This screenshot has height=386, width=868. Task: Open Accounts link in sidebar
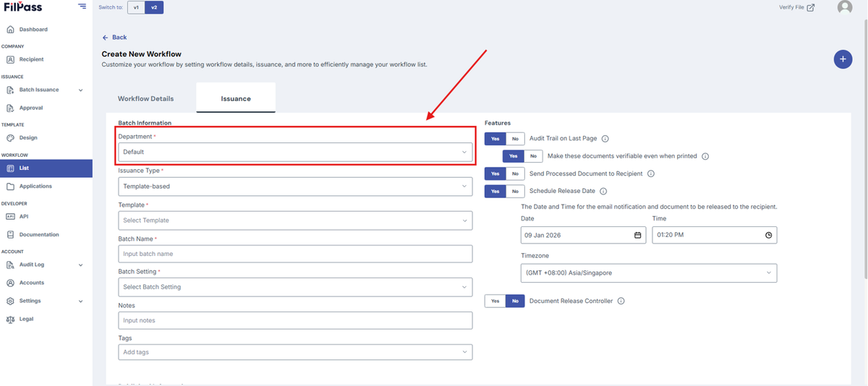click(x=32, y=283)
